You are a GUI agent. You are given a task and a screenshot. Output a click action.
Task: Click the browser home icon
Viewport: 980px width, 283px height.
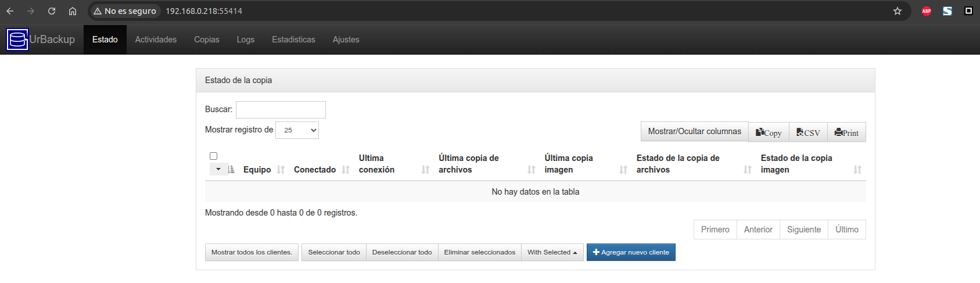coord(73,11)
